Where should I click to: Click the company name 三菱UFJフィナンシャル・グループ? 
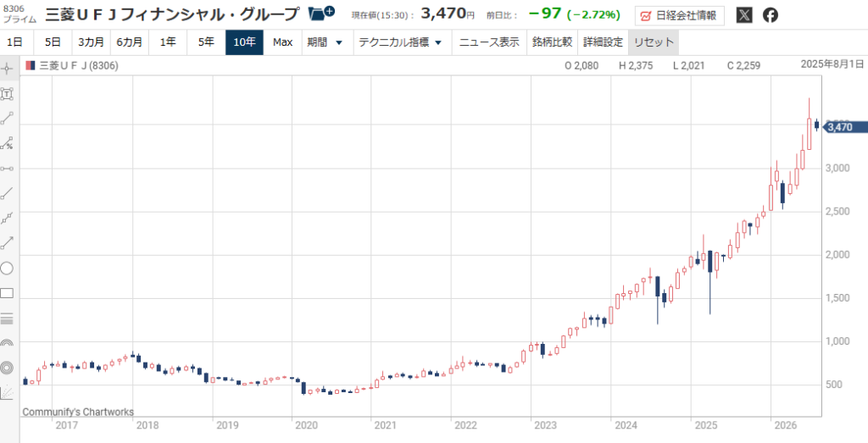tap(173, 14)
